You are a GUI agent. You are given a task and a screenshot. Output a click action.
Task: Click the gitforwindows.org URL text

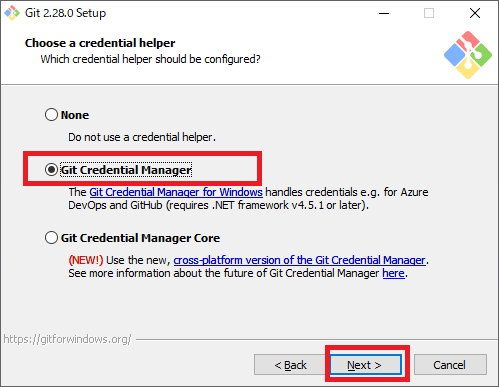[x=67, y=339]
